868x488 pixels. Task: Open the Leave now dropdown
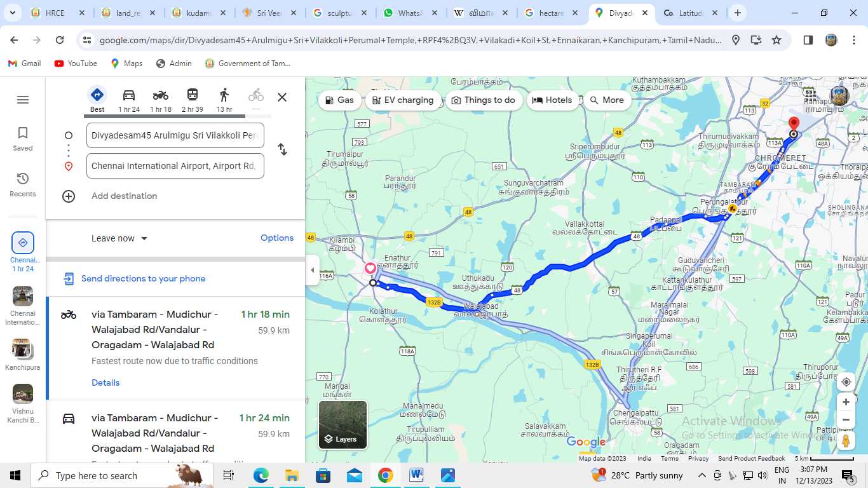coord(119,238)
